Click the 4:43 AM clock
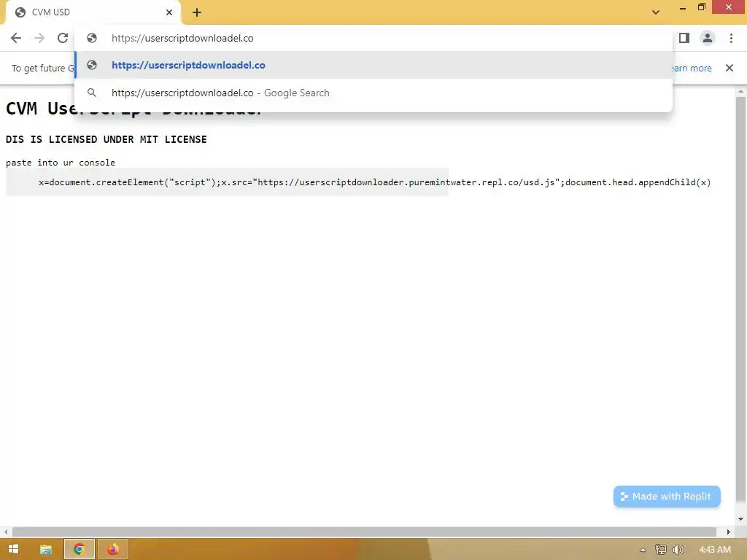The height and width of the screenshot is (560, 747). pyautogui.click(x=715, y=550)
